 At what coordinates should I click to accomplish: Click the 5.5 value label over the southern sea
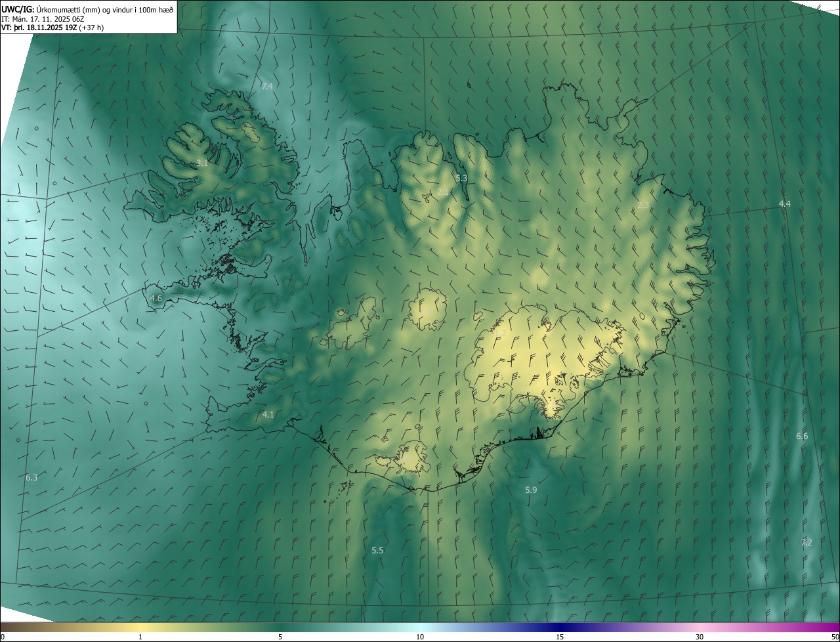(377, 550)
